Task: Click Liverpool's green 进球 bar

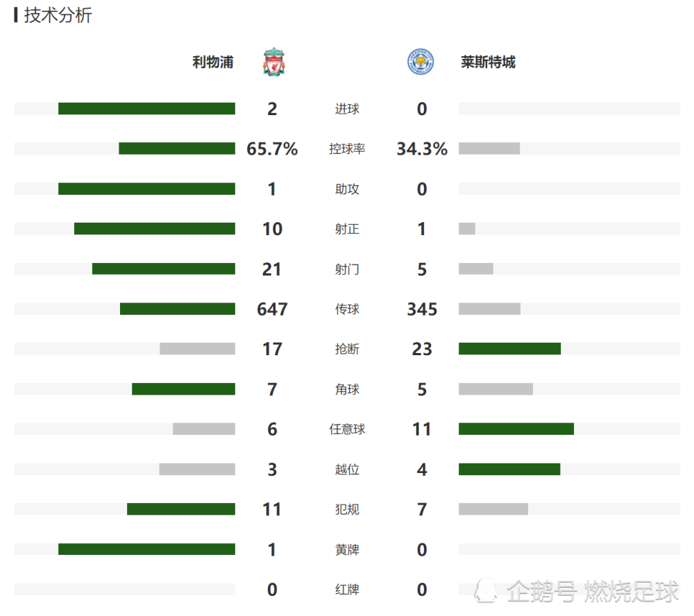Action: pos(147,109)
